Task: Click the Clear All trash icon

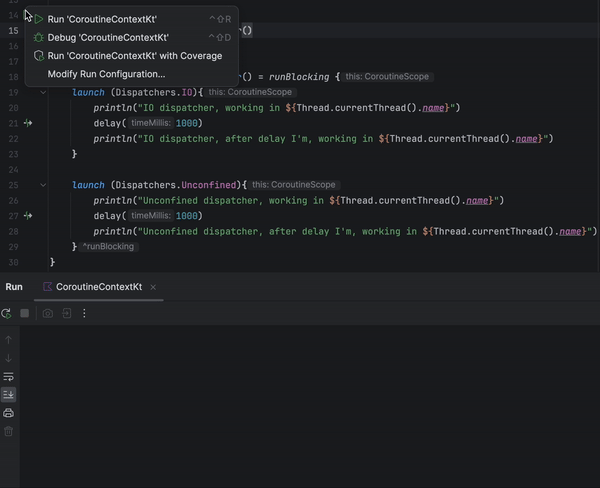Action: point(9,431)
